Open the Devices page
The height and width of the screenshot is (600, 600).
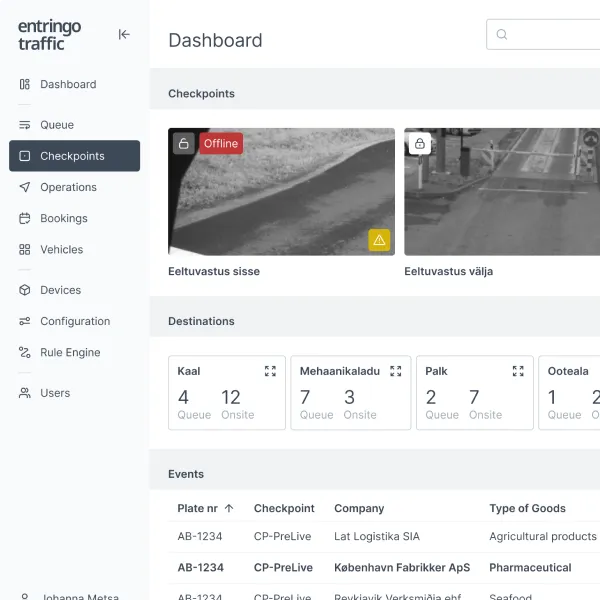(x=60, y=290)
